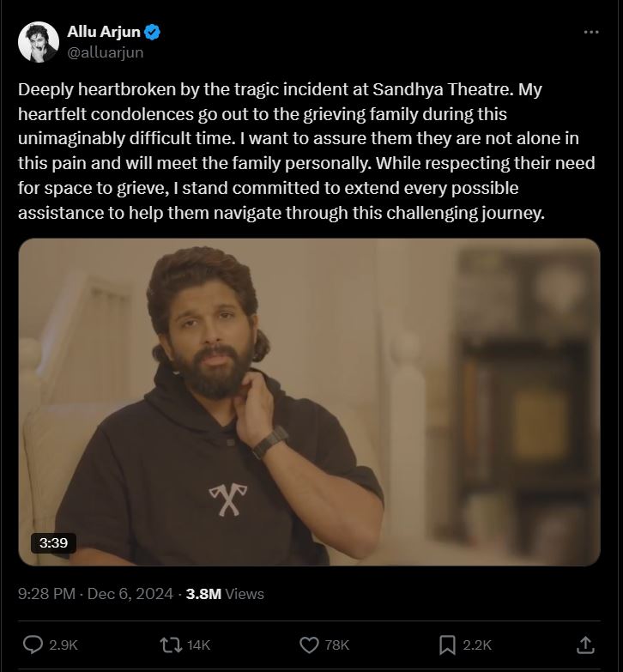
Task: Click the 2.2K bookmarks count
Action: point(477,645)
